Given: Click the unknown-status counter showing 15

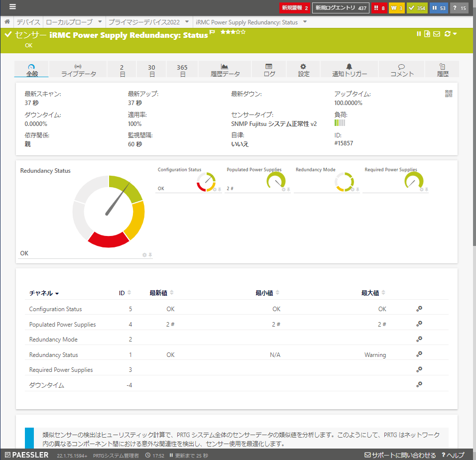Looking at the screenshot, I should pos(459,8).
